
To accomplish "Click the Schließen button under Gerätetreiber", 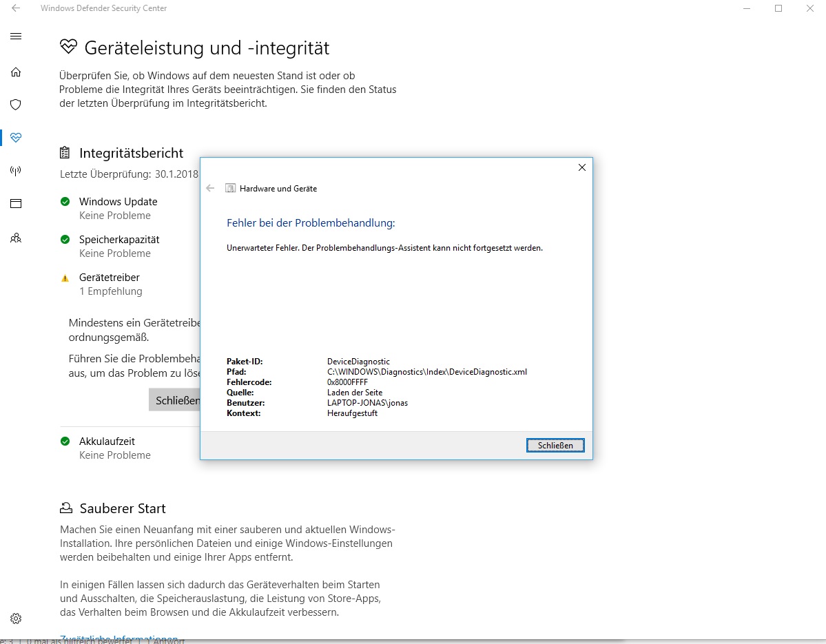I will click(x=175, y=400).
